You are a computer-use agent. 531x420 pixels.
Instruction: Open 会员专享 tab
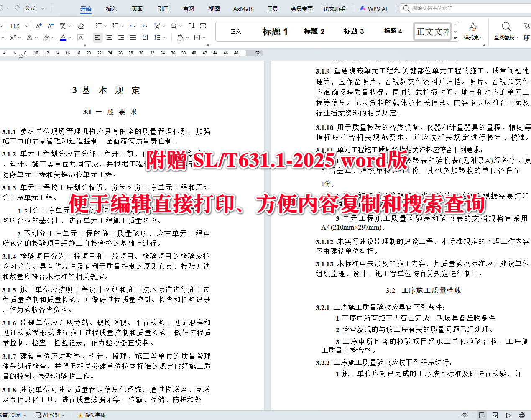(x=302, y=9)
